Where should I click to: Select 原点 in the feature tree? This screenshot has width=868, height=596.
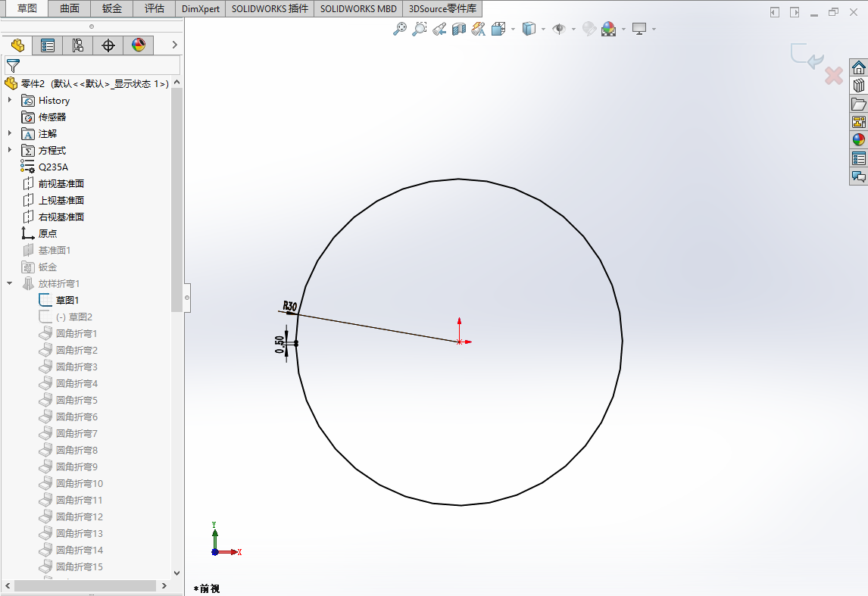point(39,233)
